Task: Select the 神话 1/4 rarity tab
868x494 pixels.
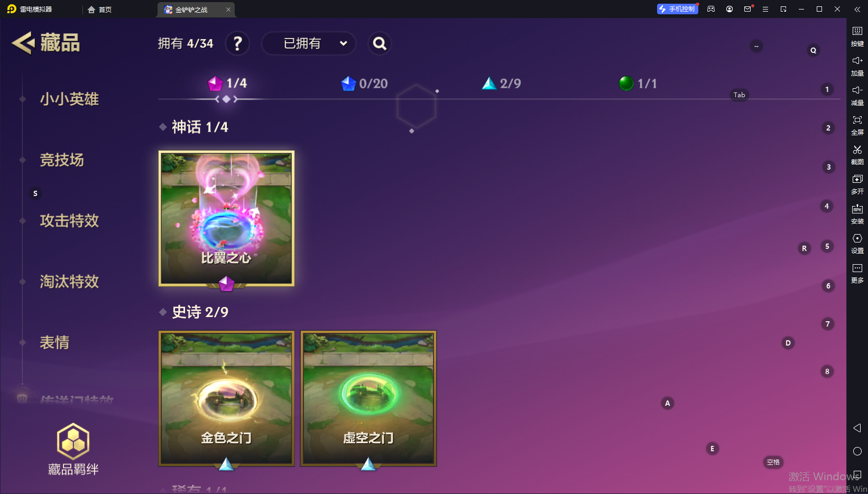Action: 227,83
